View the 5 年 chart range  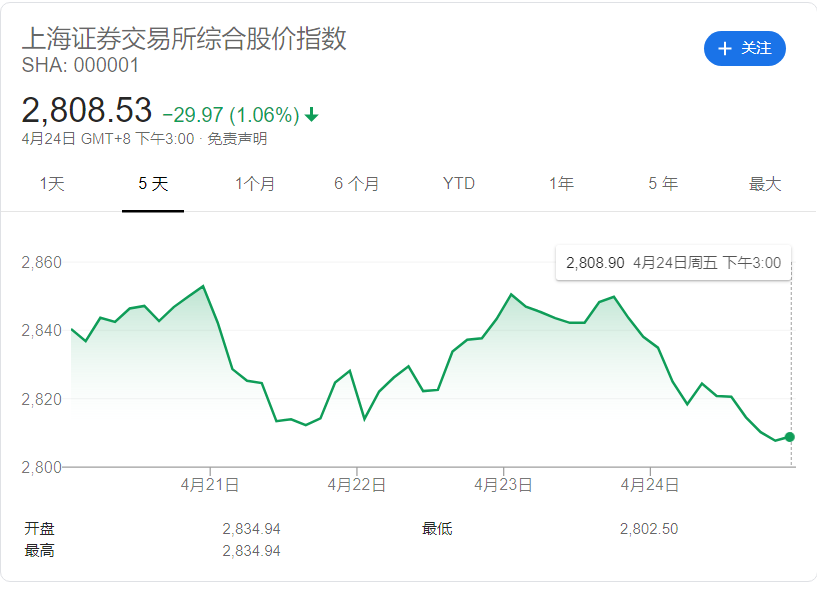pyautogui.click(x=663, y=184)
